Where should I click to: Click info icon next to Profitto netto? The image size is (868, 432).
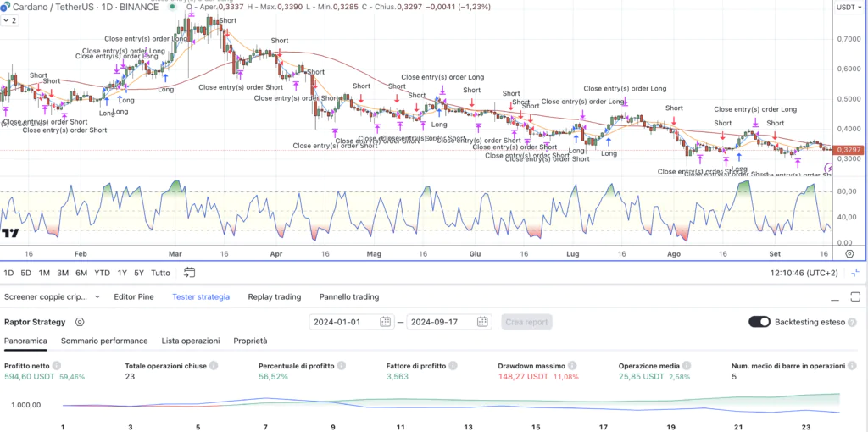(x=57, y=366)
